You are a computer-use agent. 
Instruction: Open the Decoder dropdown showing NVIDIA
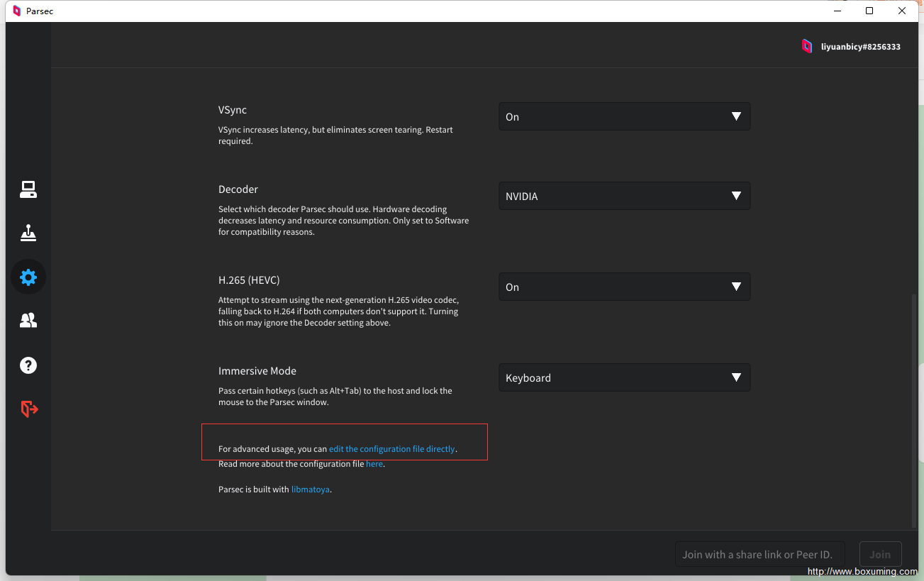click(624, 196)
